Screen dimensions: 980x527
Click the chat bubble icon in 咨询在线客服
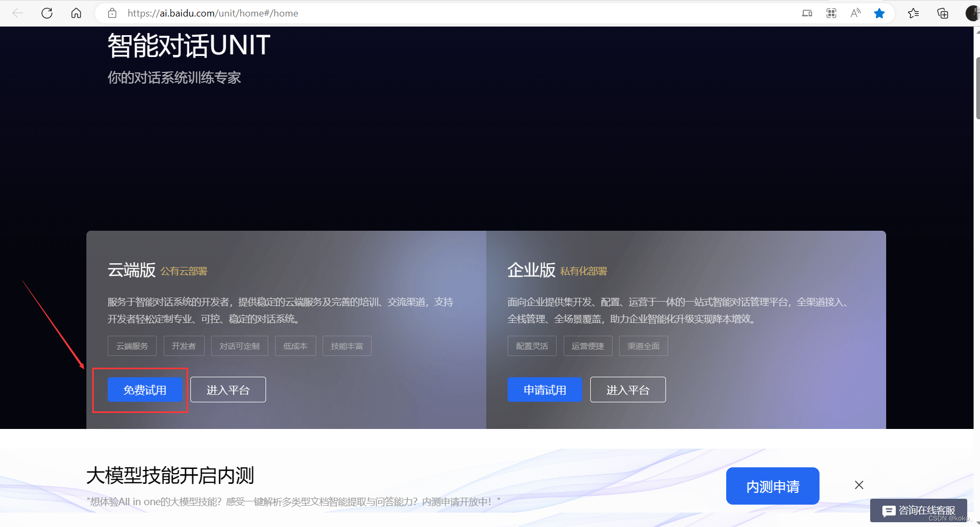(889, 511)
